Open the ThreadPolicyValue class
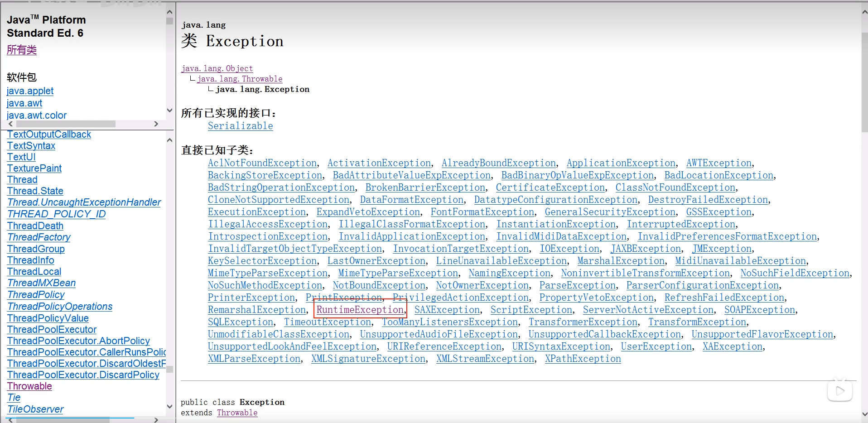Image resolution: width=868 pixels, height=423 pixels. point(48,318)
